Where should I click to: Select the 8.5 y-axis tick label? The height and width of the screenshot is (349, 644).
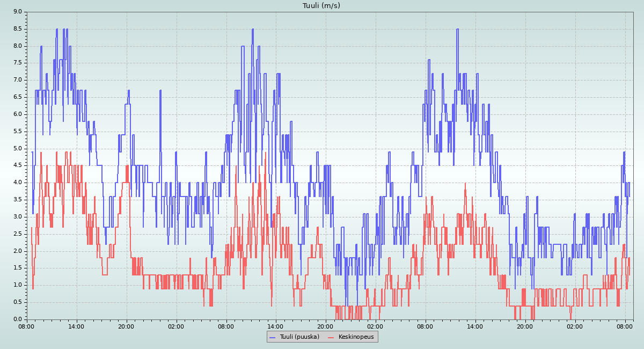coord(17,29)
